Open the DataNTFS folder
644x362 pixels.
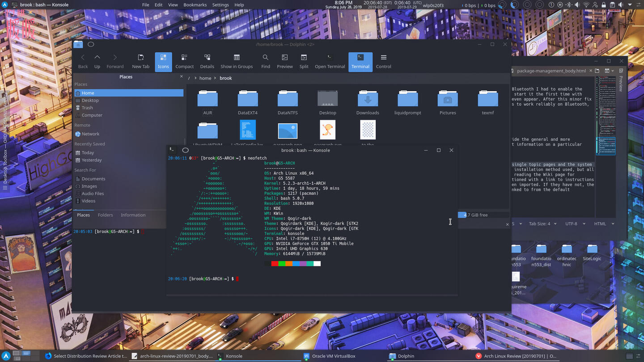click(288, 102)
